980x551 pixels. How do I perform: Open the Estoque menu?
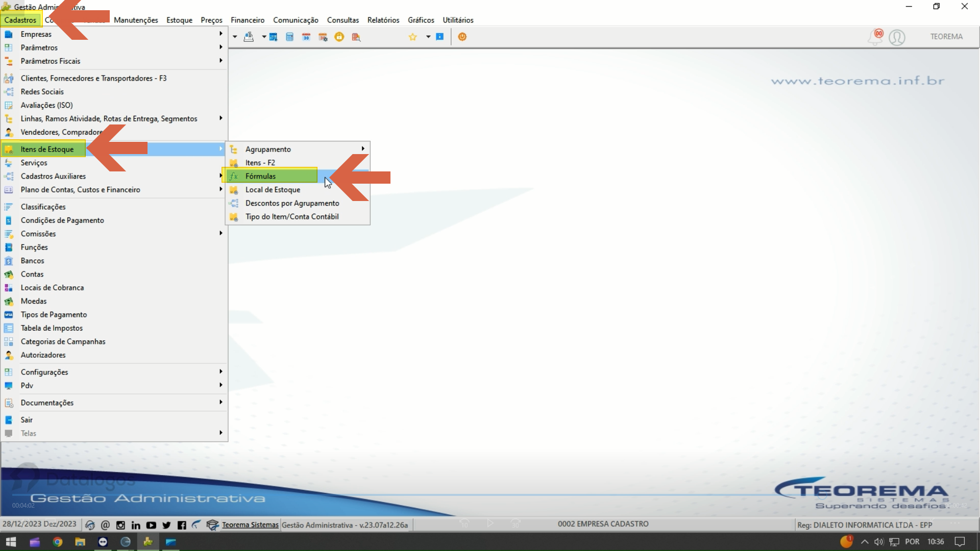click(x=179, y=20)
